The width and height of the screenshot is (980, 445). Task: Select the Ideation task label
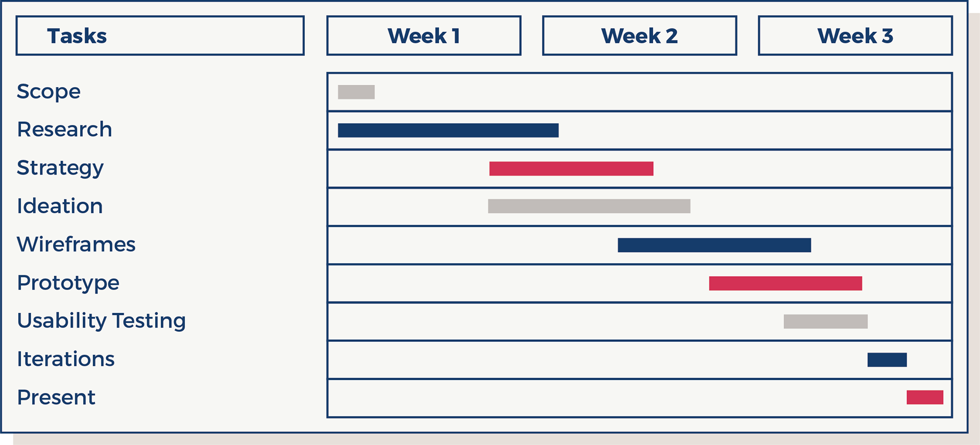click(60, 206)
